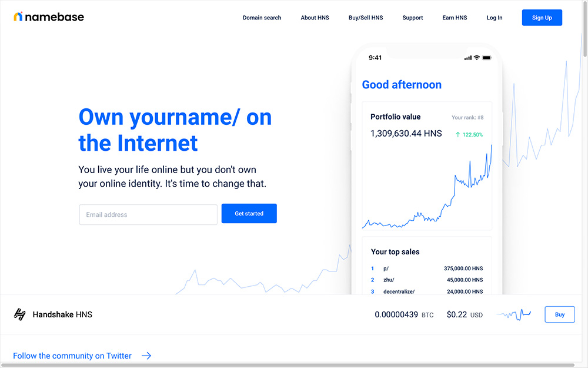Click the '1,309,630.44 HNS' value

click(406, 133)
